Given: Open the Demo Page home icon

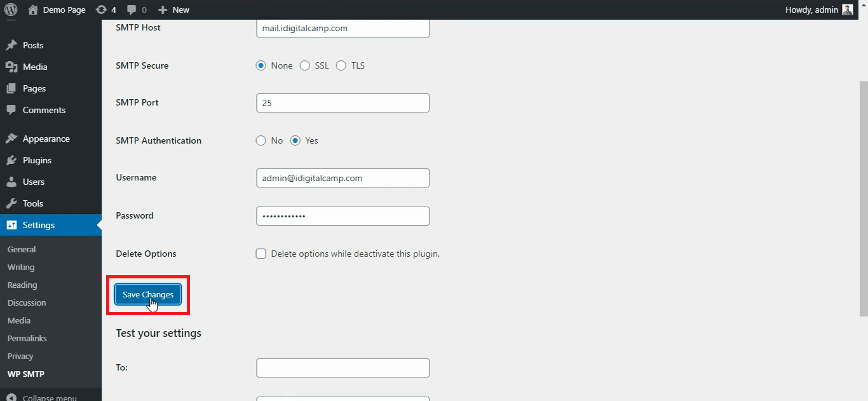Looking at the screenshot, I should pos(33,10).
